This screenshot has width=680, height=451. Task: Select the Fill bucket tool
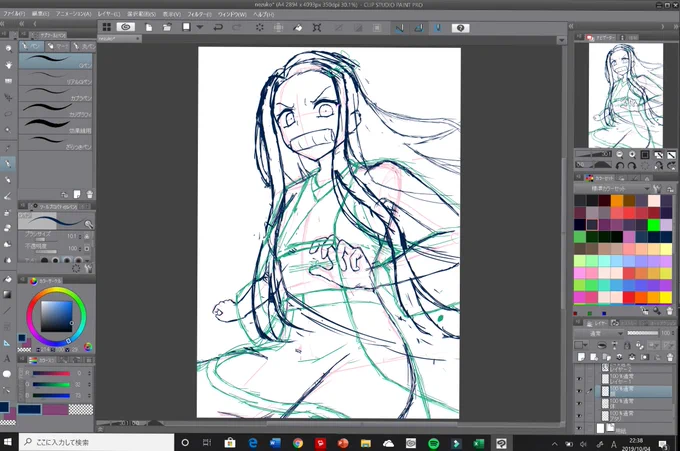8,279
